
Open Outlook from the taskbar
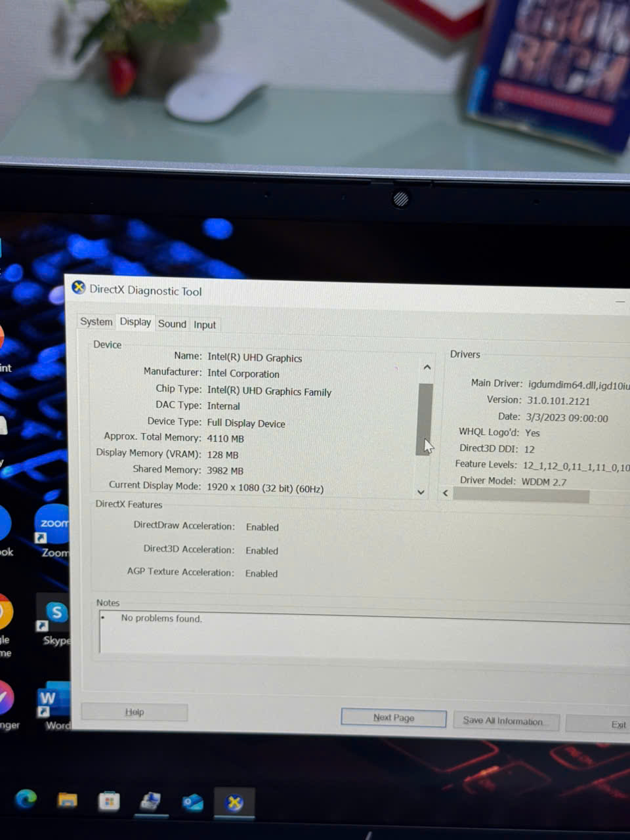[193, 803]
